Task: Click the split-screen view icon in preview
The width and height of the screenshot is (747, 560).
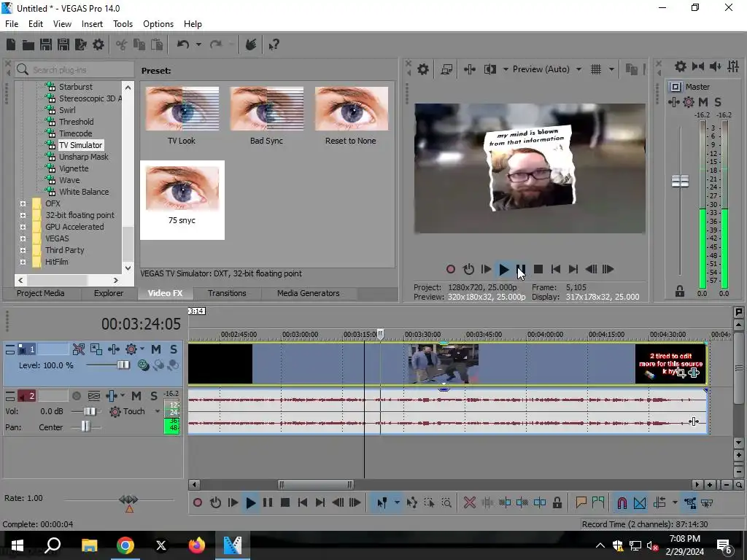Action: tap(489, 69)
